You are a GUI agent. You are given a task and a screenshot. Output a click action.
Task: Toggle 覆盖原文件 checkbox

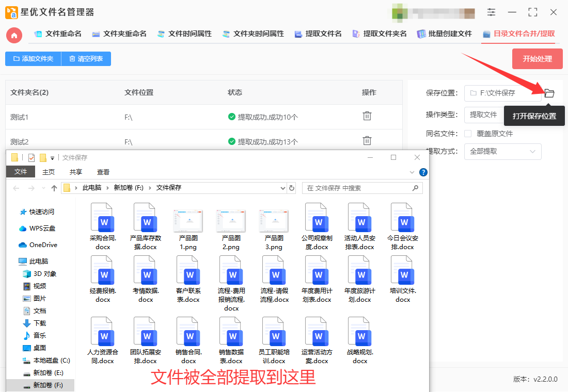click(468, 134)
